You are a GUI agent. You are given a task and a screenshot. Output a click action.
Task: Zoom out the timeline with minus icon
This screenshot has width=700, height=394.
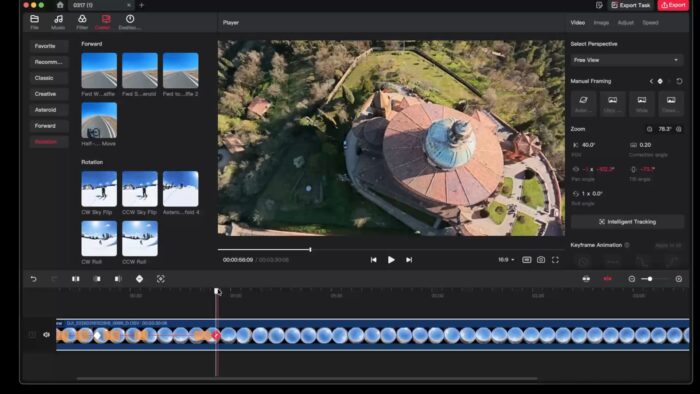[632, 279]
